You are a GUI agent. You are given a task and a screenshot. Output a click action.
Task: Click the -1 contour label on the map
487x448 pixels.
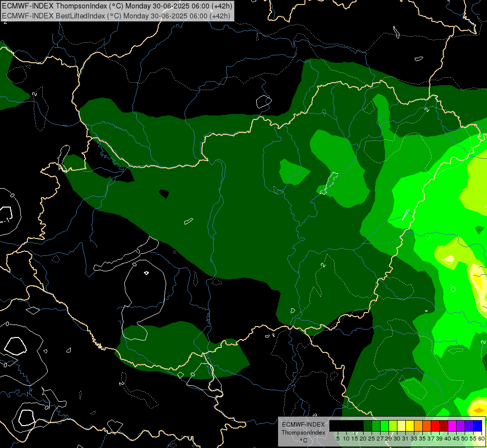coord(7,220)
